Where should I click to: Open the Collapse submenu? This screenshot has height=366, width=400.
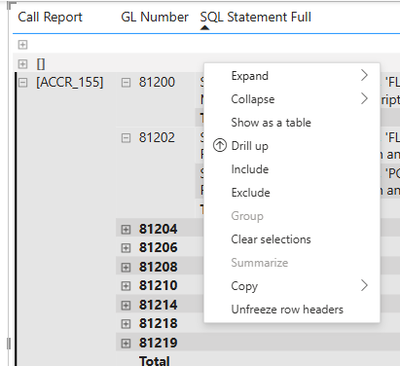tap(292, 99)
